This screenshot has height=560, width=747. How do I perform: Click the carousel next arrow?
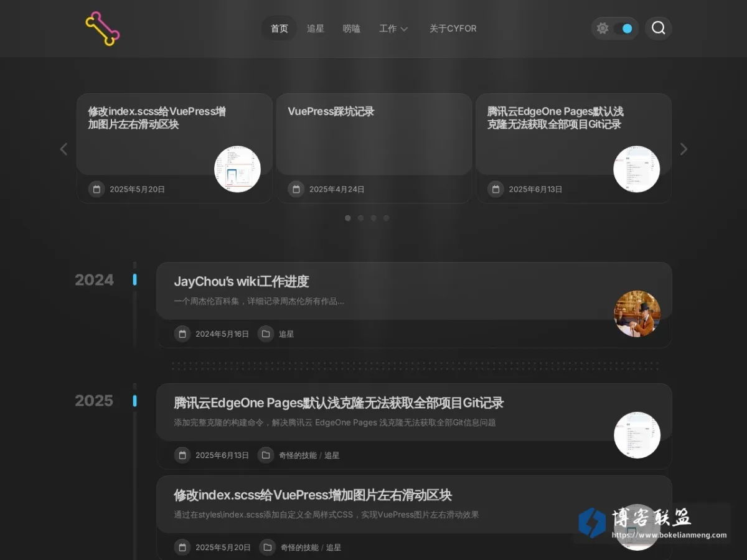[x=684, y=149]
